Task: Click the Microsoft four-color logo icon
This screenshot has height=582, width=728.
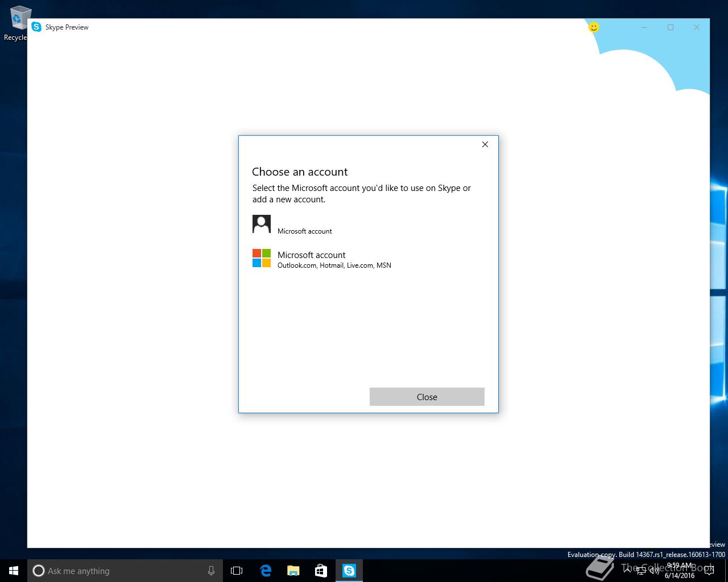Action: (262, 258)
